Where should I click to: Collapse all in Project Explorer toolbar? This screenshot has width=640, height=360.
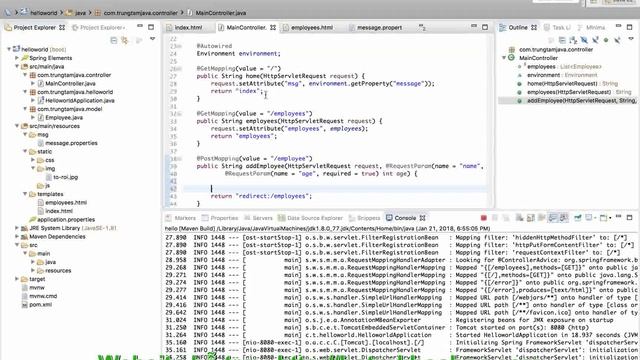(114, 40)
